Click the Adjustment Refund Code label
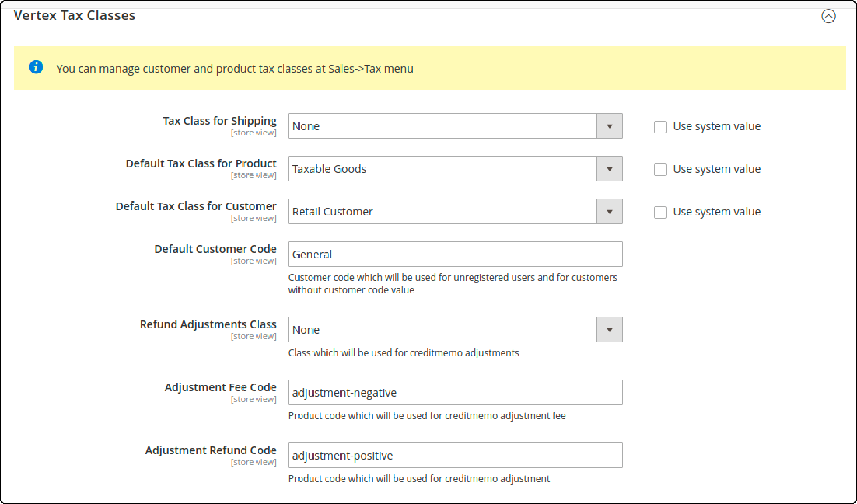The width and height of the screenshot is (857, 504). point(211,450)
